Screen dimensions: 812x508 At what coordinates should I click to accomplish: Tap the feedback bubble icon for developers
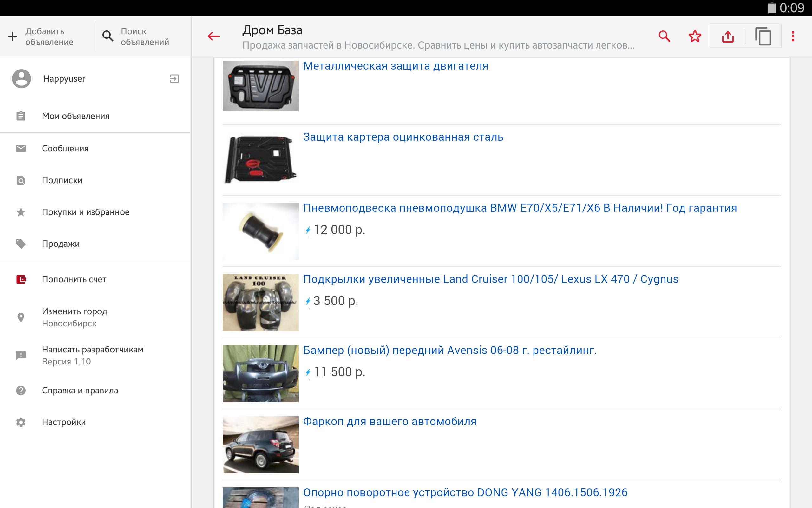[21, 356]
